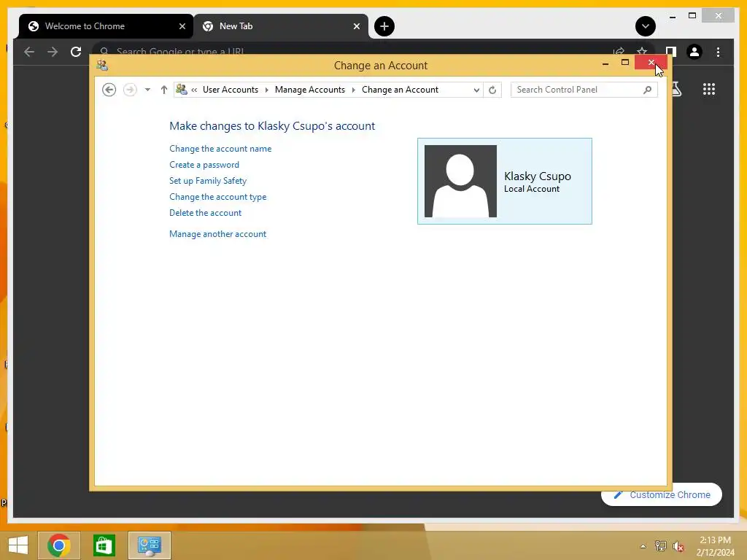Go up one level with up arrow
747x560 pixels.
coord(164,90)
